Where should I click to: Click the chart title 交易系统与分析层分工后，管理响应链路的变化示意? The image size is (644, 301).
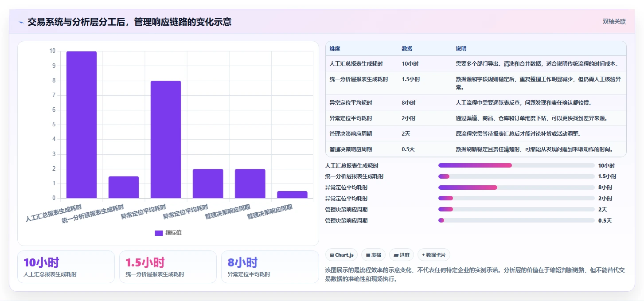(129, 22)
